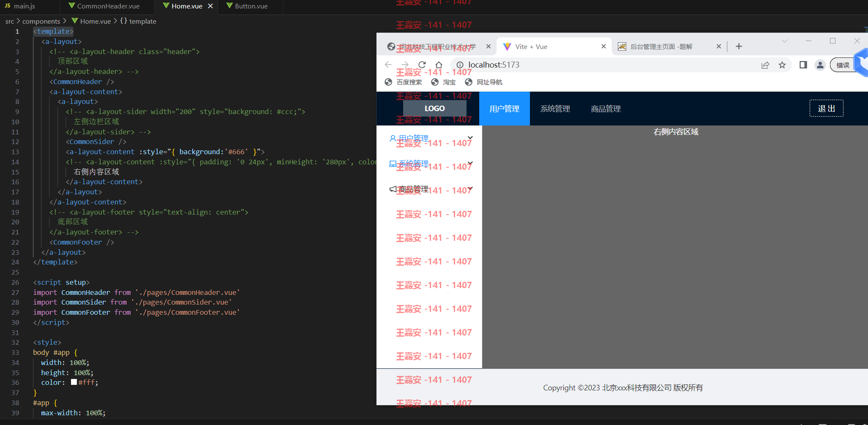The width and height of the screenshot is (868, 425).
Task: Maximize the browser window
Action: 833,41
